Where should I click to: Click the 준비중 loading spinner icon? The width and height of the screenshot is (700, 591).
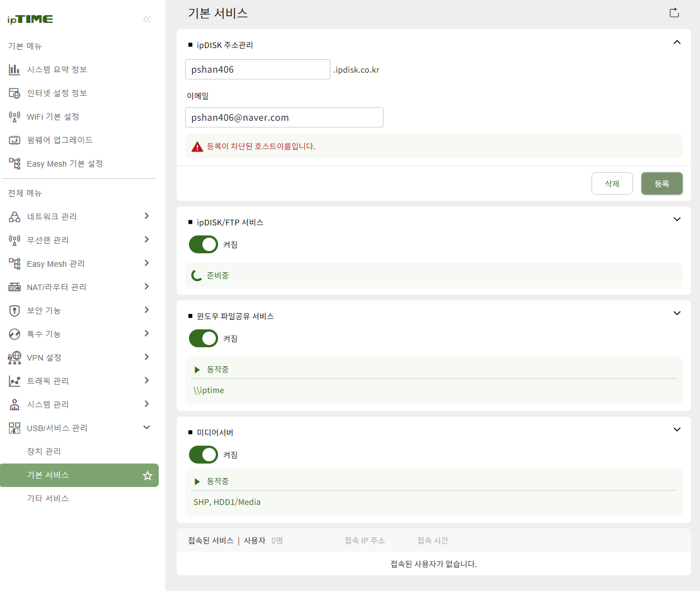(197, 275)
